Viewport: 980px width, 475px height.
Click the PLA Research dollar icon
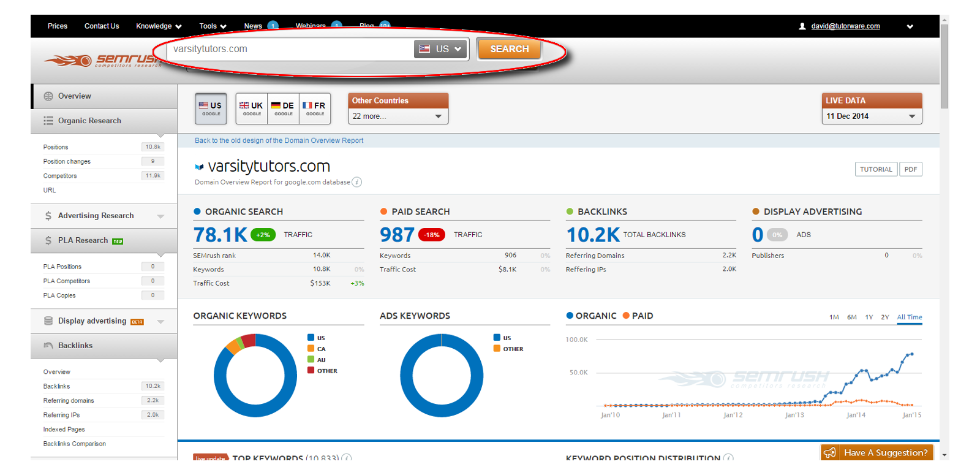click(x=48, y=240)
